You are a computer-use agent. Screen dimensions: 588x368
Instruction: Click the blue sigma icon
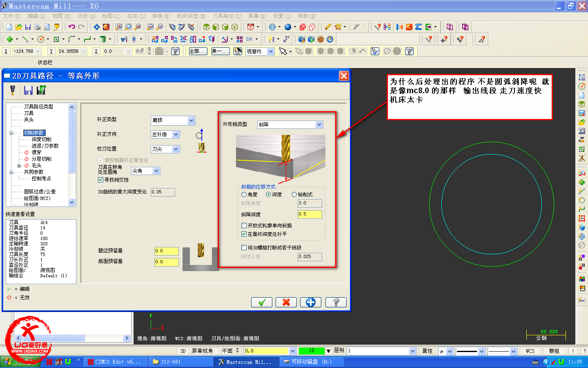click(419, 27)
